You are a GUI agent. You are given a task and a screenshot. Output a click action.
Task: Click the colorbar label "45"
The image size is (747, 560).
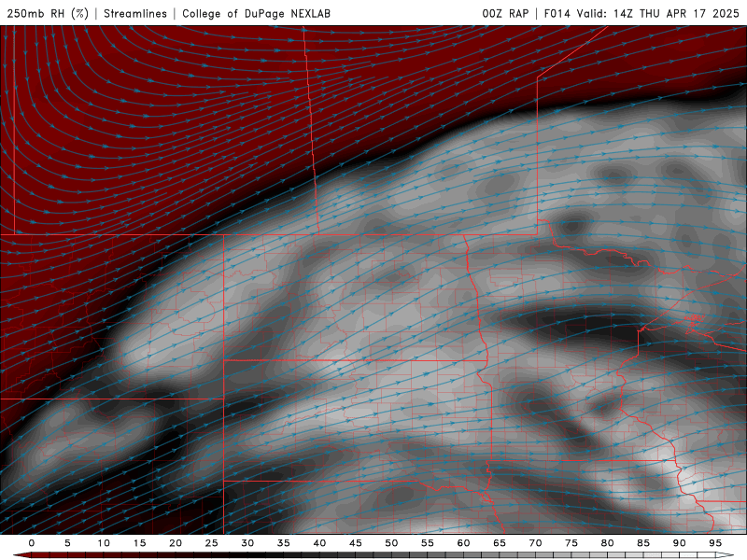[x=356, y=543]
